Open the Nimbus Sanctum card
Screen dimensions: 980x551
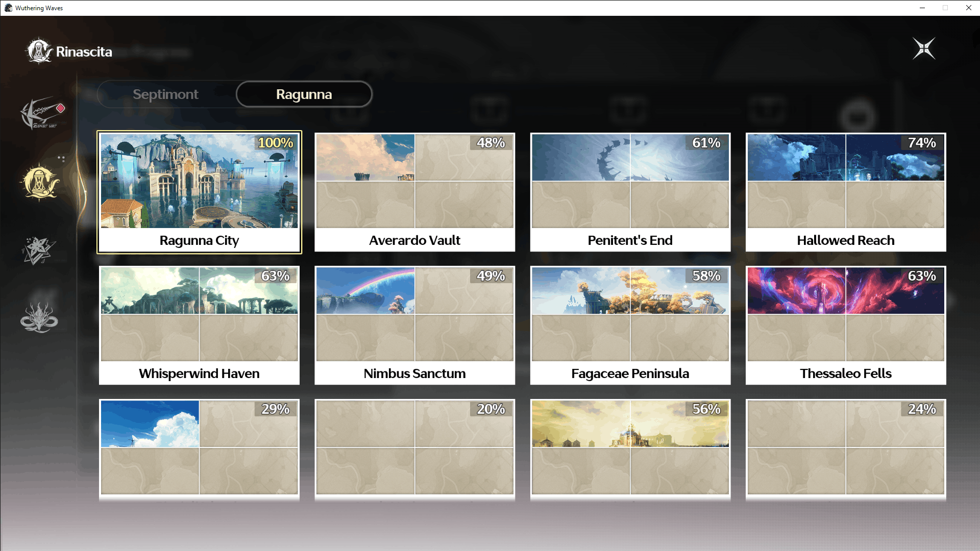[415, 325]
